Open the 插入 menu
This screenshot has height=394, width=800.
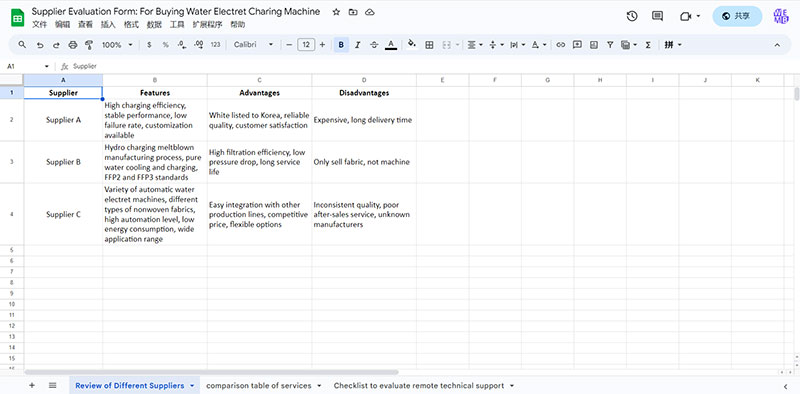coord(108,24)
